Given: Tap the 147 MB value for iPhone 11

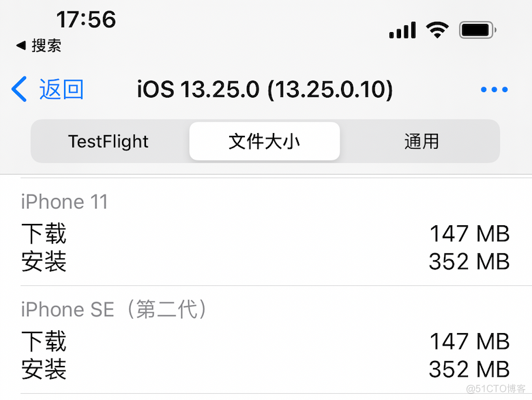Looking at the screenshot, I should [469, 234].
